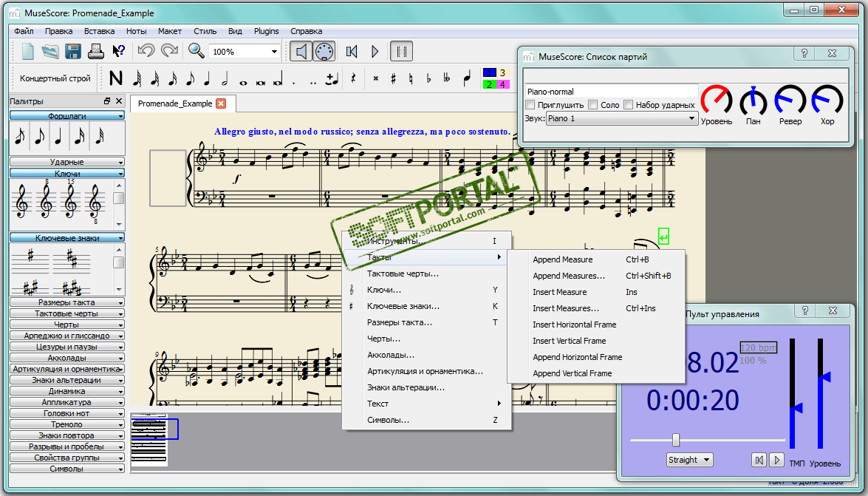This screenshot has width=868, height=496.
Task: Check the Соло checkbox
Action: (593, 105)
